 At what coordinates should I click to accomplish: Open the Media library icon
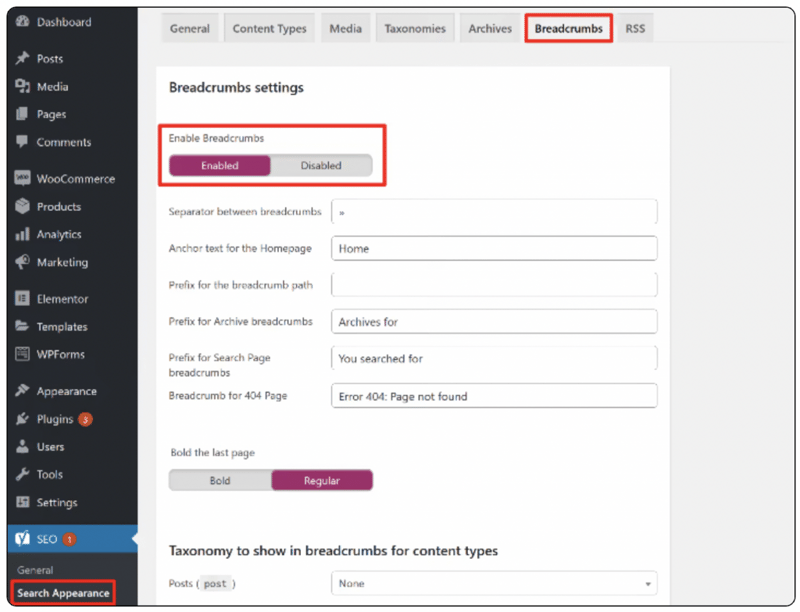tap(22, 86)
